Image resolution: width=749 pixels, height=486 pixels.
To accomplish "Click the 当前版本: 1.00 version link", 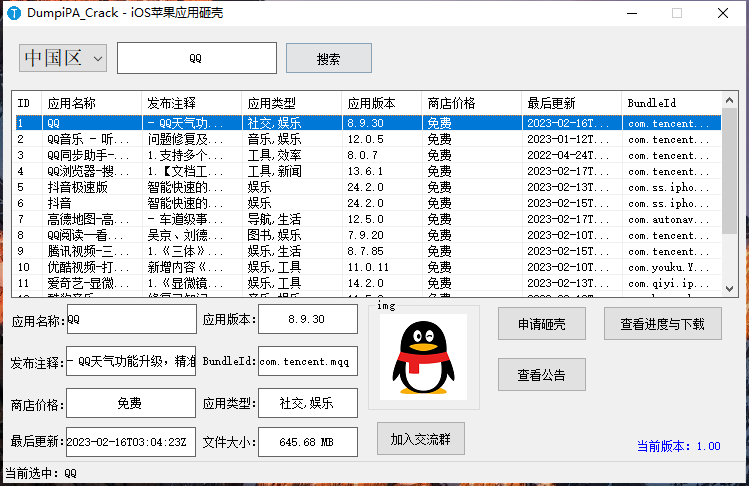I will [678, 446].
